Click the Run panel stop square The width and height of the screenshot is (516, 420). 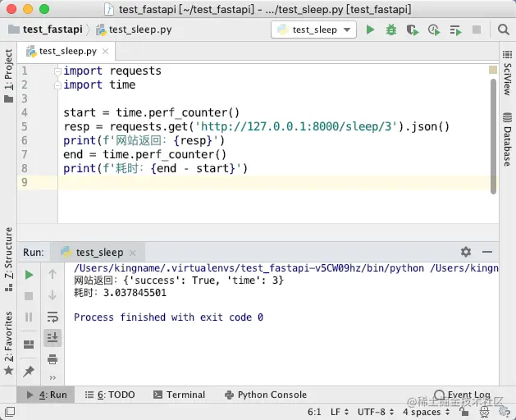[x=29, y=296]
